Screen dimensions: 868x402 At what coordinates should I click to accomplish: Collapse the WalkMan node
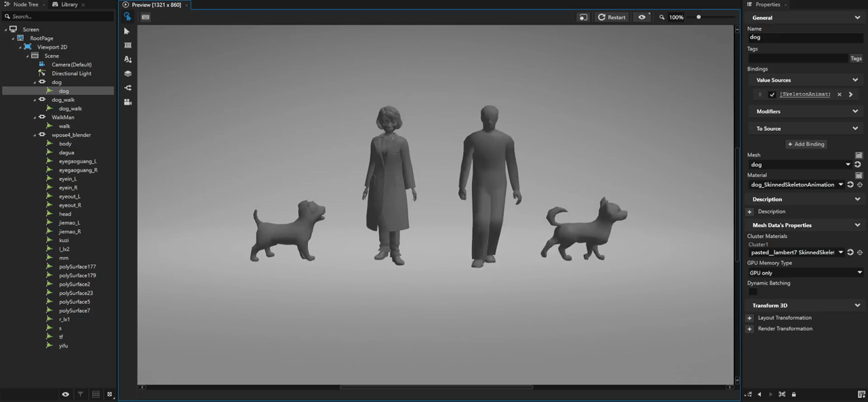[x=35, y=117]
